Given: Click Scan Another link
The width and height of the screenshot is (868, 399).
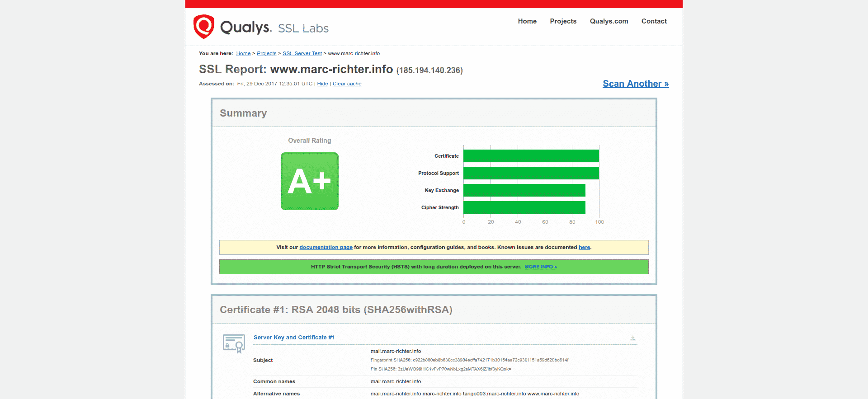Looking at the screenshot, I should (635, 84).
